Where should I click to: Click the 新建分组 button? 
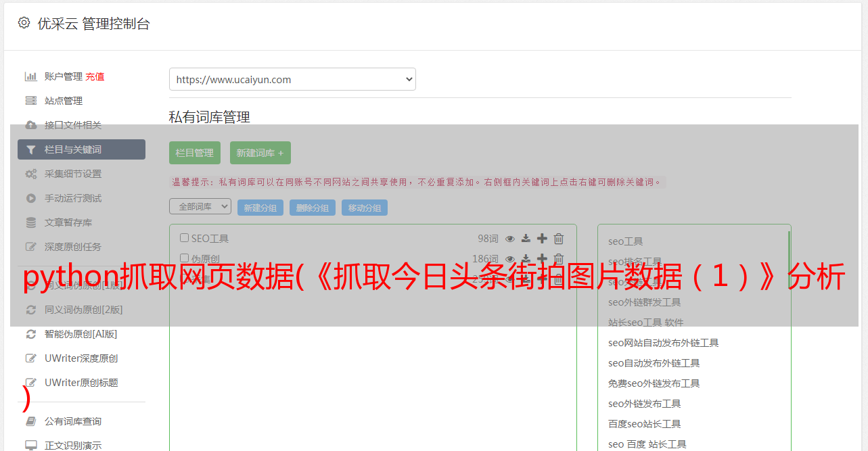pos(260,208)
